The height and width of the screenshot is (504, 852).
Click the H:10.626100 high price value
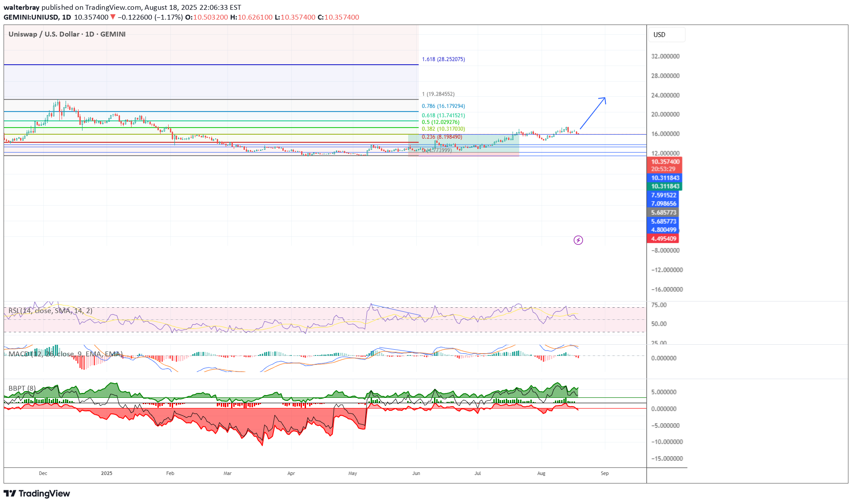pyautogui.click(x=252, y=17)
